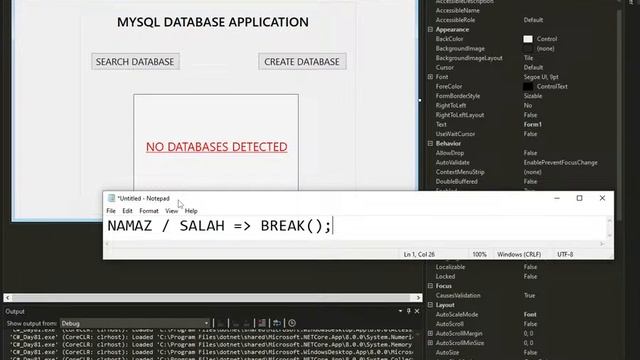Image resolution: width=640 pixels, height=360 pixels.
Task: Open the Edit menu in Notepad
Action: tap(127, 211)
